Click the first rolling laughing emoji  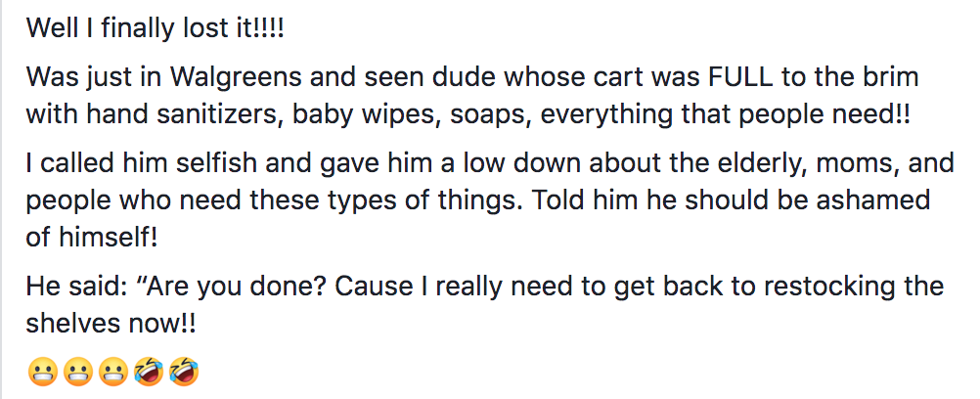click(x=148, y=372)
